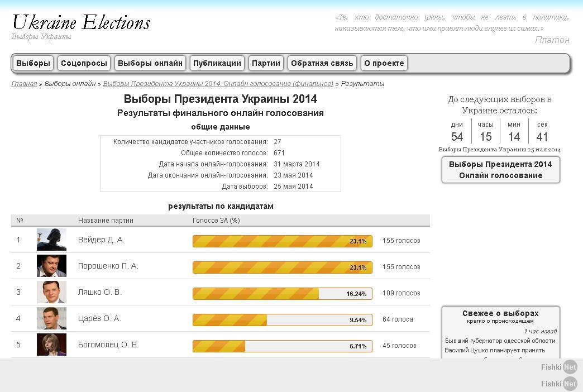Open the Василий Цушко news item

point(500,346)
